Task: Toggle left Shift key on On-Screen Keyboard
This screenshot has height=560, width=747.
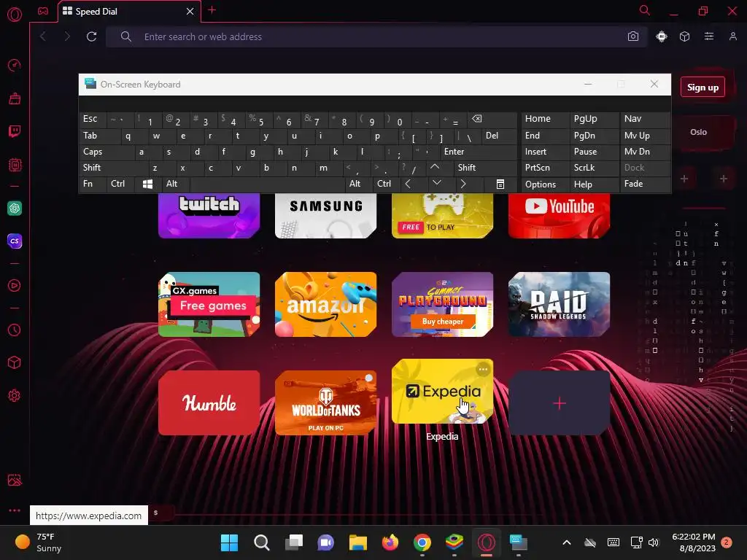Action: [x=113, y=168]
